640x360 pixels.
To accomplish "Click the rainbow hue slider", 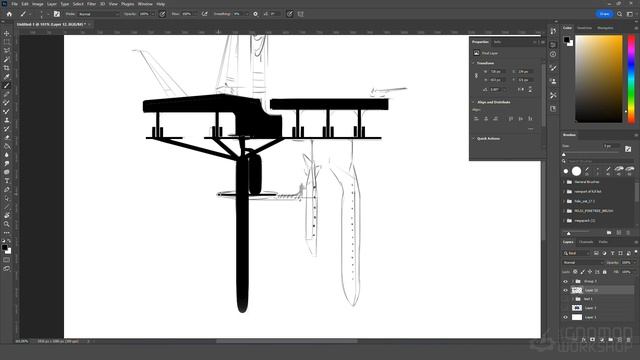I will (631, 79).
